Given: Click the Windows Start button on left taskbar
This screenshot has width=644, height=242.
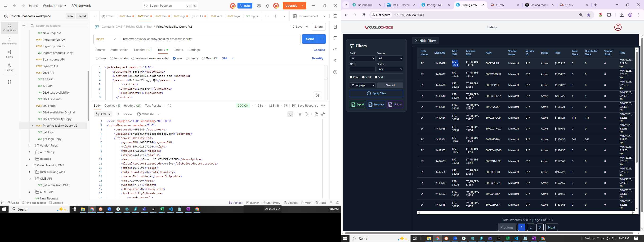Looking at the screenshot, I should 4,209.
